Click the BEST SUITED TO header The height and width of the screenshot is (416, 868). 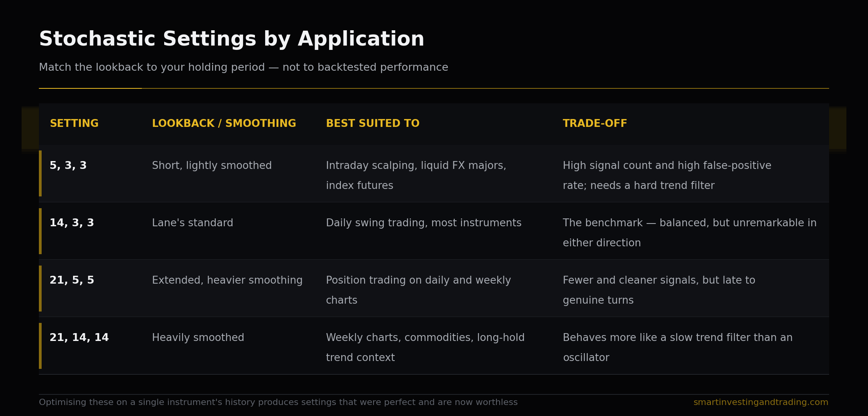pyautogui.click(x=373, y=124)
